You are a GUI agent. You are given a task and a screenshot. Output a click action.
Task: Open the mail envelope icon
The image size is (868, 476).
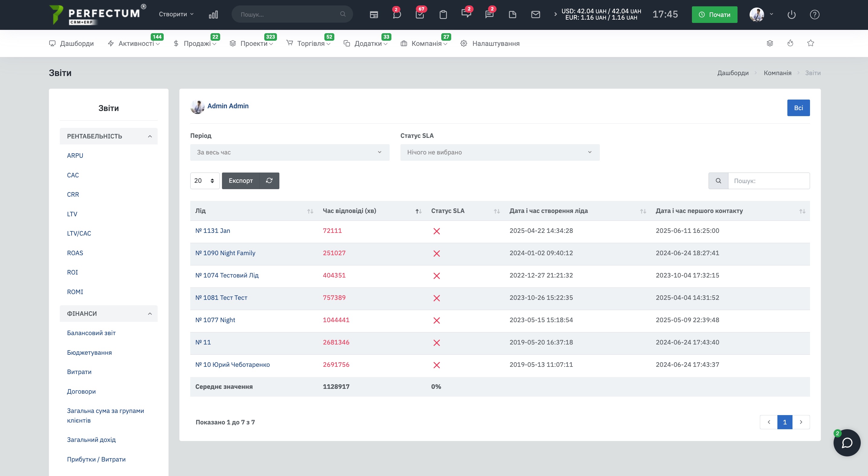pyautogui.click(x=535, y=14)
